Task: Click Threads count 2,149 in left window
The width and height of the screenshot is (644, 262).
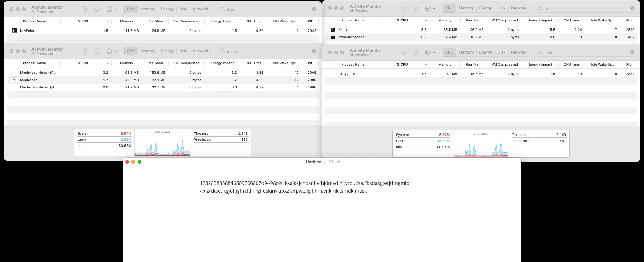Action: click(243, 133)
